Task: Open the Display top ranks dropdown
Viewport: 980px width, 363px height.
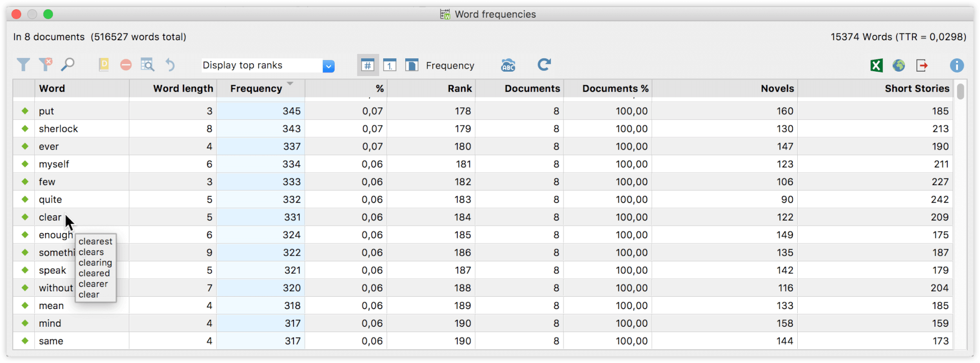Action: pyautogui.click(x=328, y=66)
